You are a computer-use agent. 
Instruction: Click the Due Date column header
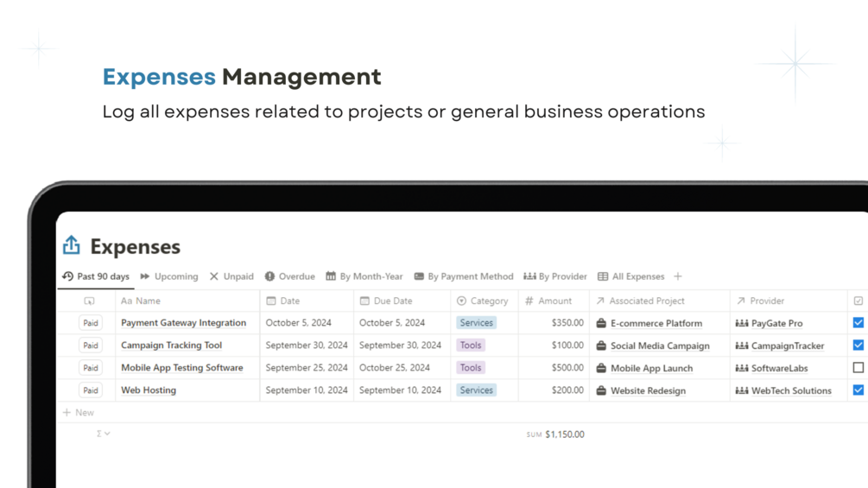coord(402,301)
